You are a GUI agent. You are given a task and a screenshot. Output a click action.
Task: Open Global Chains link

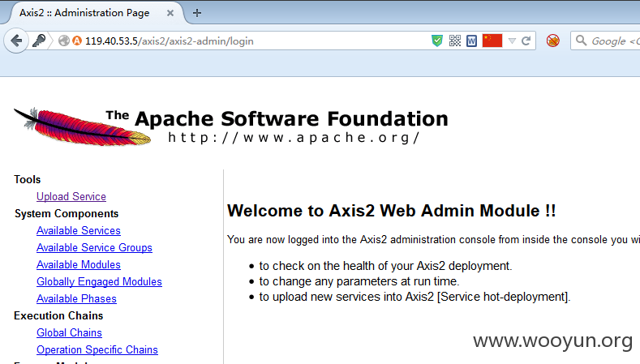[x=69, y=333]
